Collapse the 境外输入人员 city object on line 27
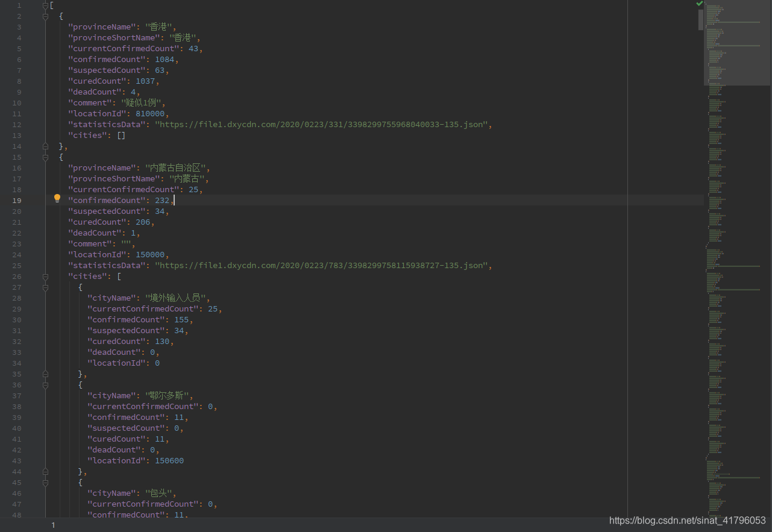This screenshot has height=532, width=772. click(45, 287)
